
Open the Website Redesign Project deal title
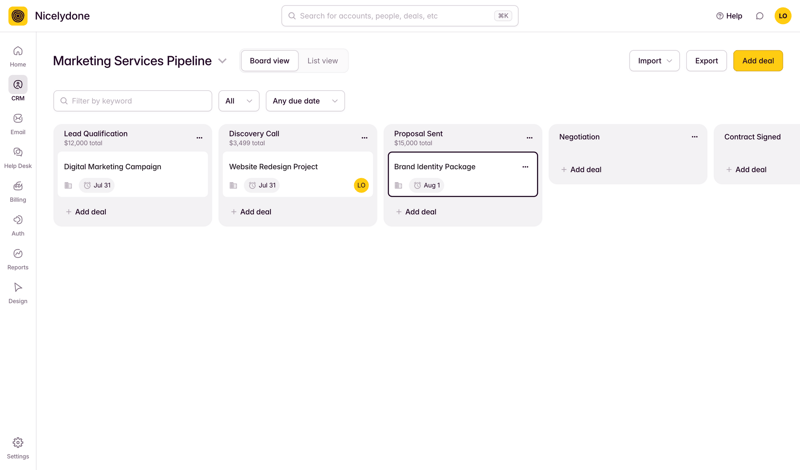[x=273, y=167]
